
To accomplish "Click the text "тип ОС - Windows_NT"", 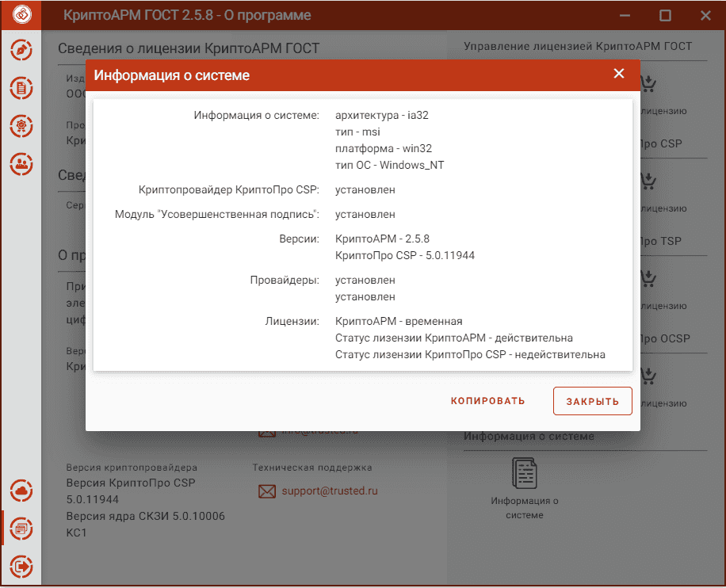I will click(x=389, y=166).
